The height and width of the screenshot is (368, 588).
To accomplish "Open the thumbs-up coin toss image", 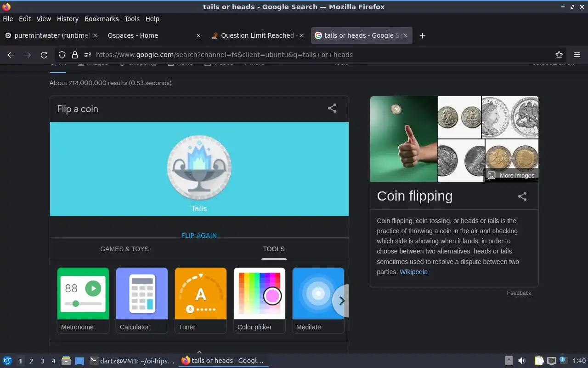I will click(404, 138).
